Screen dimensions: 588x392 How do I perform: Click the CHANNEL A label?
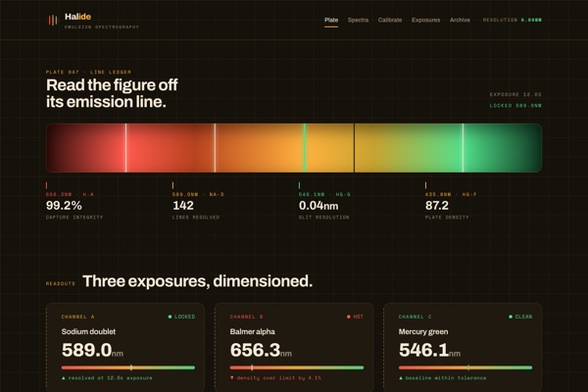coord(78,317)
